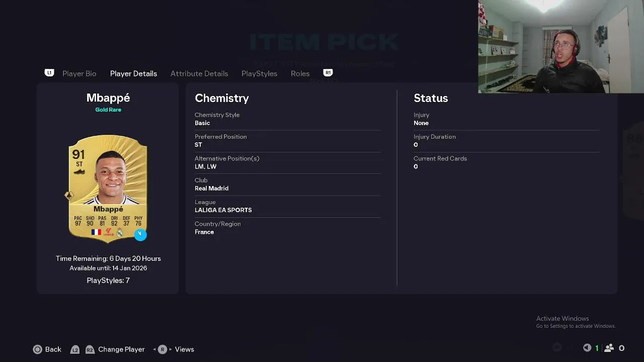Click the streamer webcam overlay
Screen dimensions: 644x362
click(561, 46)
